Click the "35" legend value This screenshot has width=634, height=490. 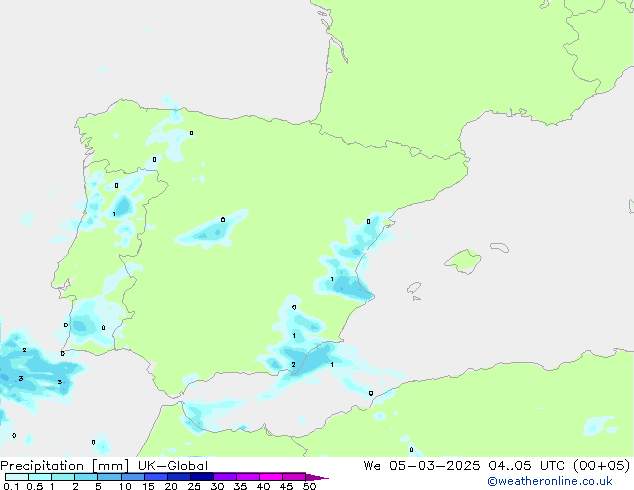(x=240, y=486)
